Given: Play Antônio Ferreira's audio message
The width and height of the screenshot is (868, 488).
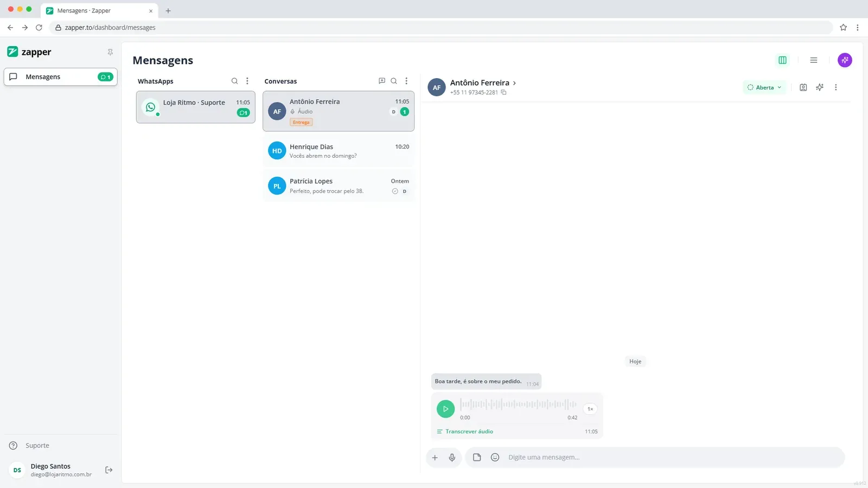Looking at the screenshot, I should (445, 409).
